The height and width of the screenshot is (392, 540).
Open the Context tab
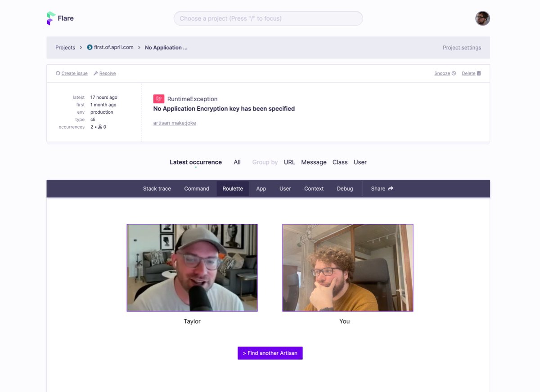click(314, 189)
